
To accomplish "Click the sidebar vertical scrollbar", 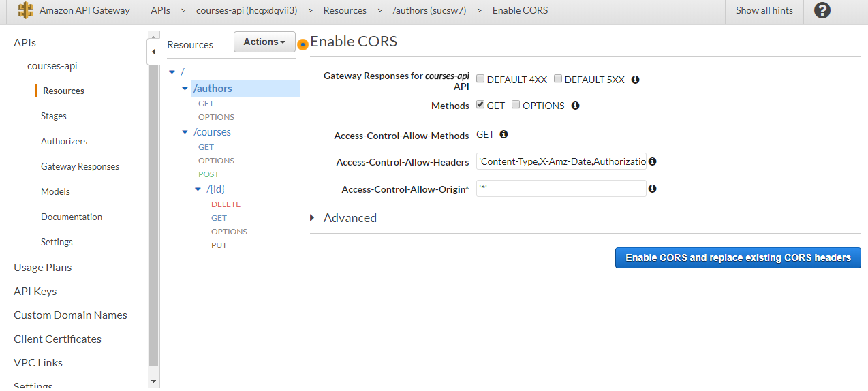I will 153,217.
